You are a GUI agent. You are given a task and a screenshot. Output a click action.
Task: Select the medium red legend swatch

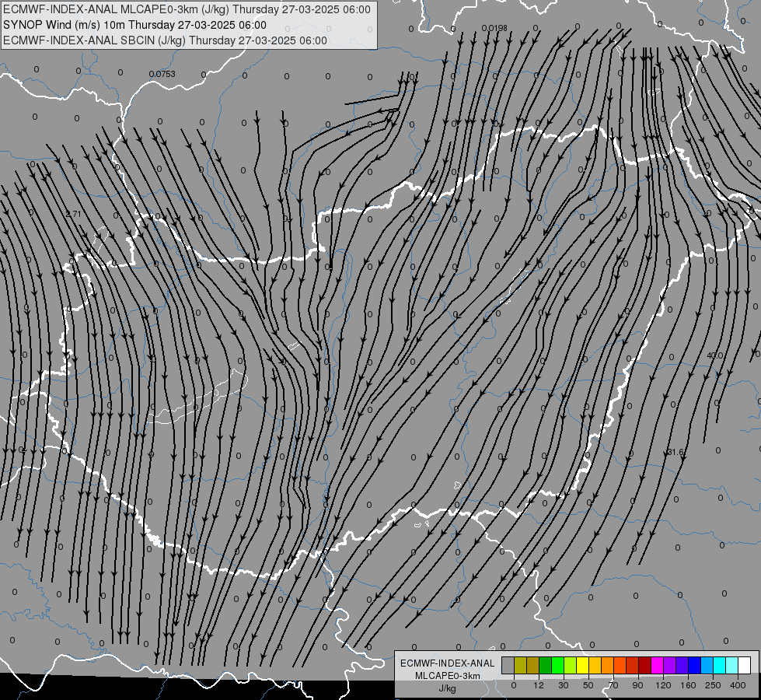633,665
